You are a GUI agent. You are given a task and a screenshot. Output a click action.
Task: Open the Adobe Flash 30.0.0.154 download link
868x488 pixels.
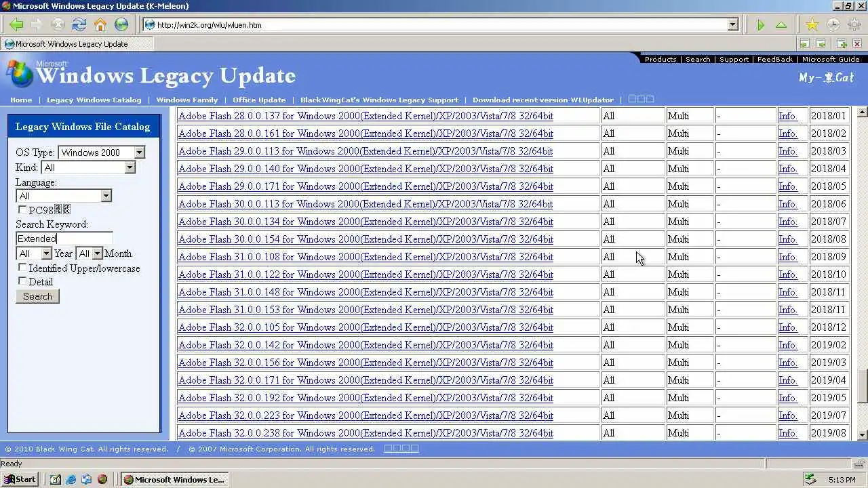click(366, 239)
